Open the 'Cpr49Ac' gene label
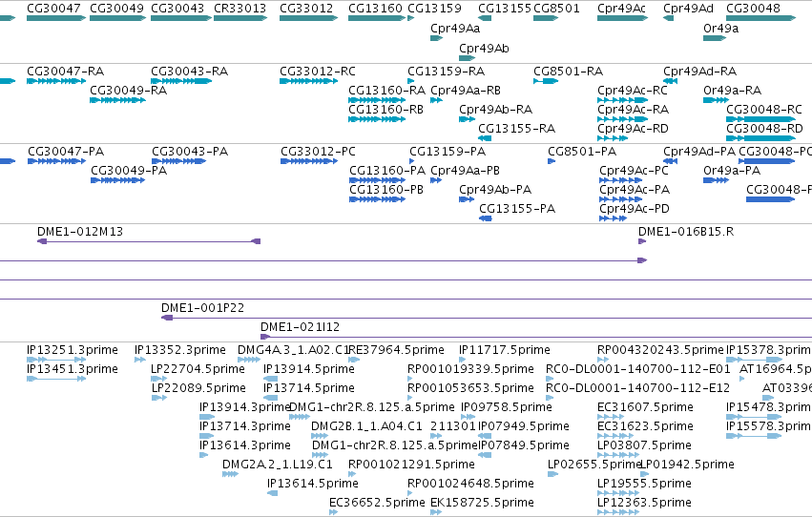 (621, 9)
